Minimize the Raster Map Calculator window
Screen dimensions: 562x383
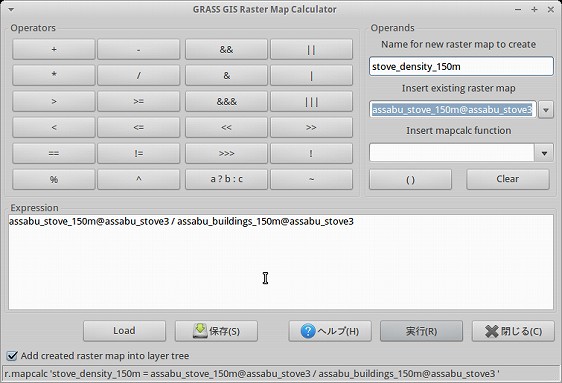(x=518, y=10)
